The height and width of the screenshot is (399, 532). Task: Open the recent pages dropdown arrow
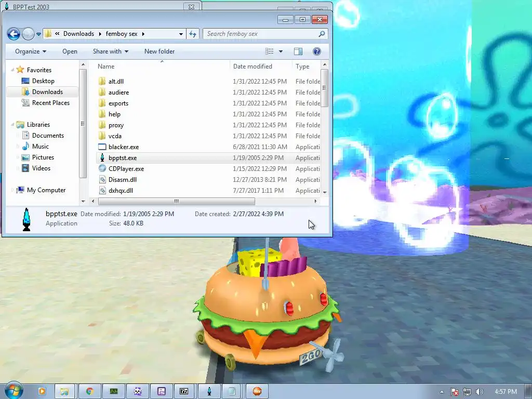pyautogui.click(x=38, y=34)
